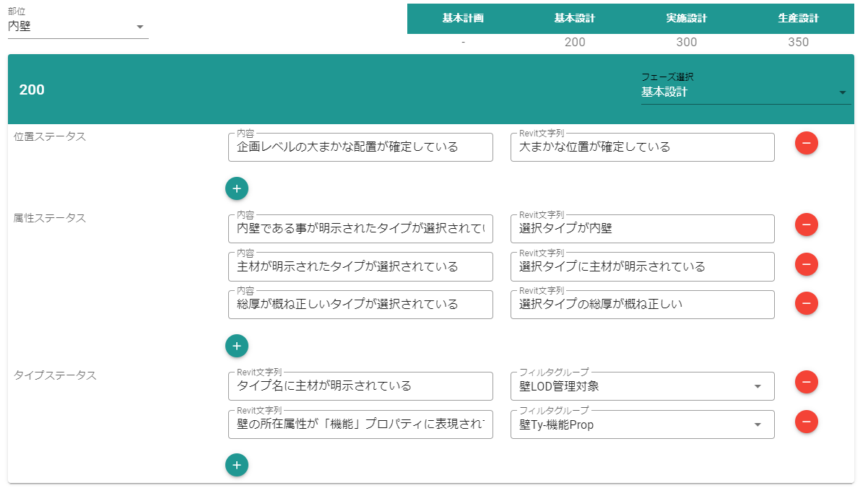Open the 部位 dropdown showing 内壁
868x488 pixels.
tap(77, 27)
